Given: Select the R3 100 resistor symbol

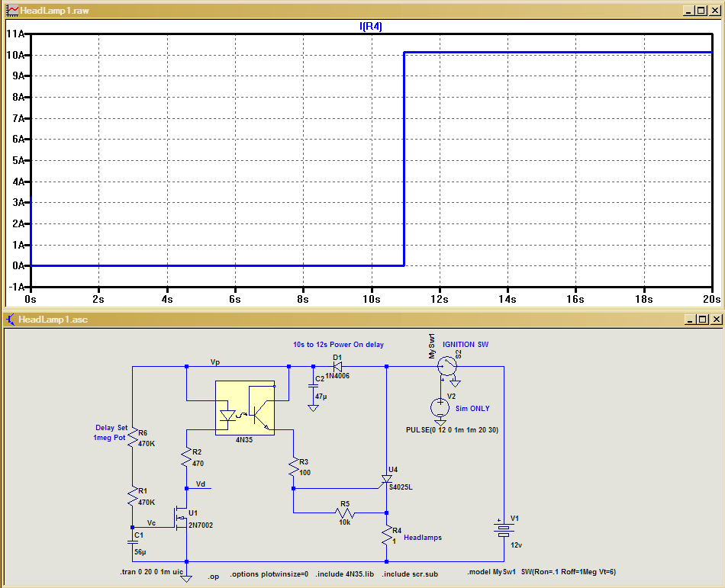Looking at the screenshot, I should 294,467.
